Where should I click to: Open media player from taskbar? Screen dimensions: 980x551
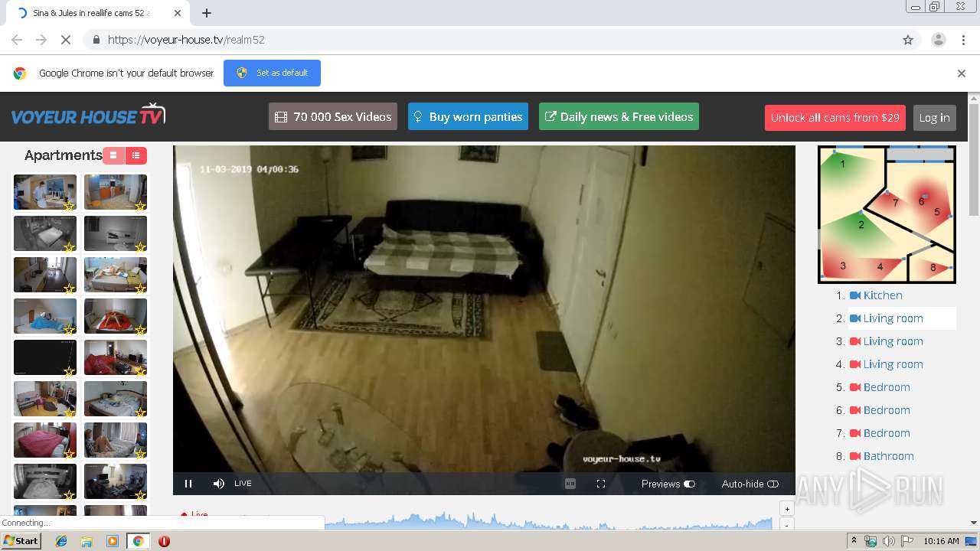pos(113,541)
